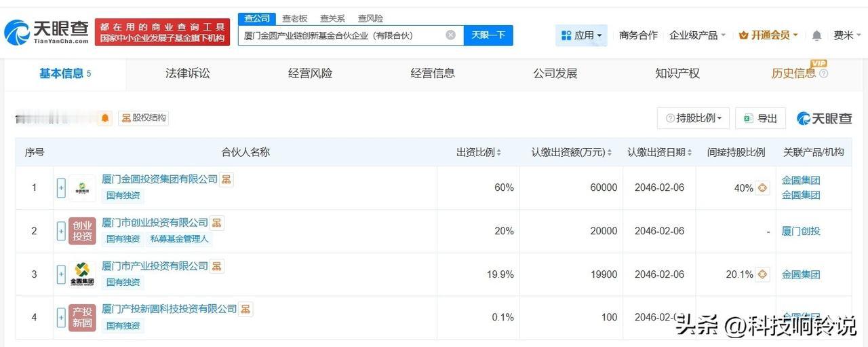Click help icon beside 历史信息
The width and height of the screenshot is (868, 347).
823,74
